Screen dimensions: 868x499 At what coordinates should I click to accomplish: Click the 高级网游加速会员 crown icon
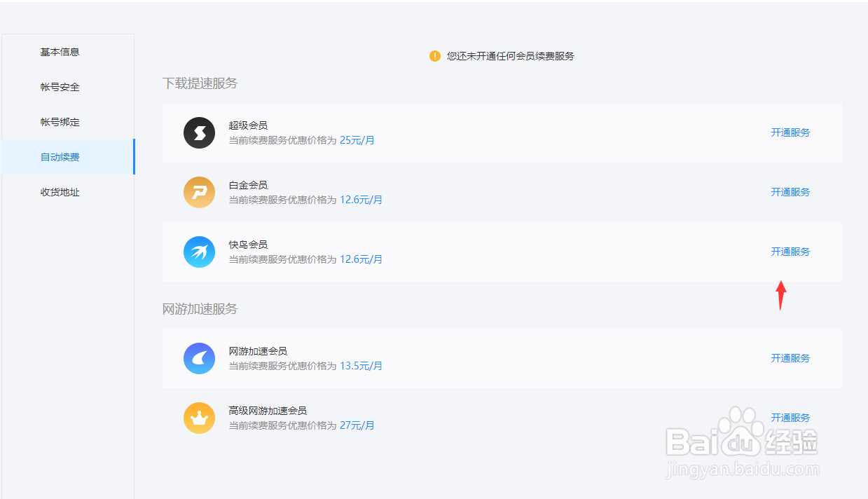(199, 418)
